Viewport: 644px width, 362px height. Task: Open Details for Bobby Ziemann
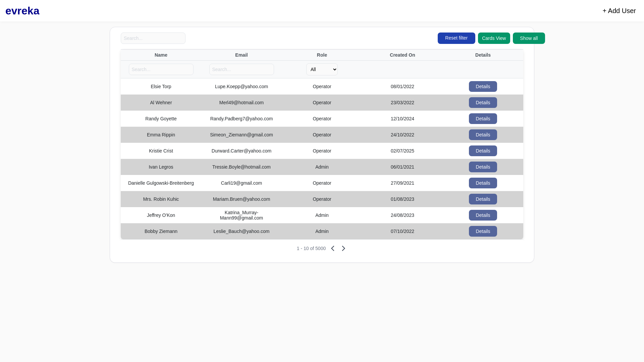pyautogui.click(x=483, y=231)
